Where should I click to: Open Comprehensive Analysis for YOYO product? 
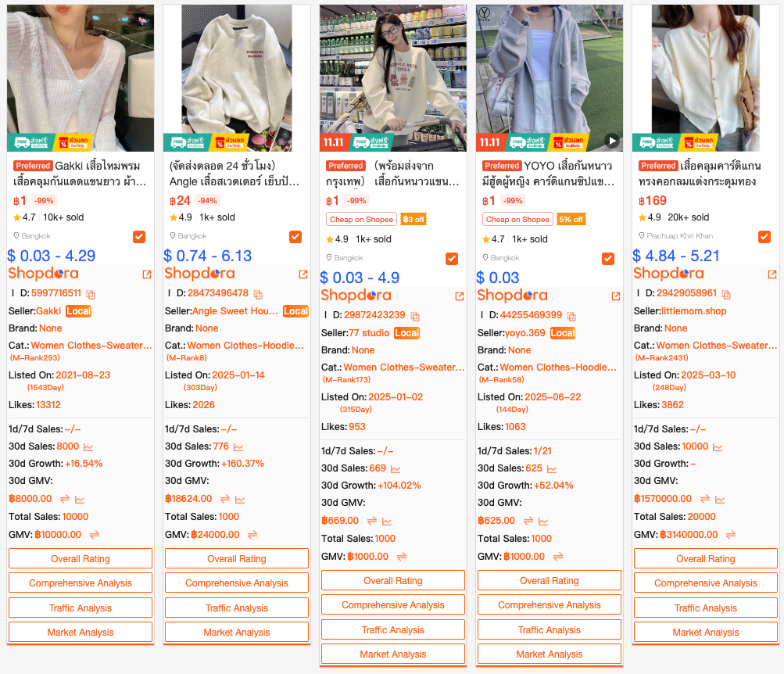pyautogui.click(x=550, y=604)
